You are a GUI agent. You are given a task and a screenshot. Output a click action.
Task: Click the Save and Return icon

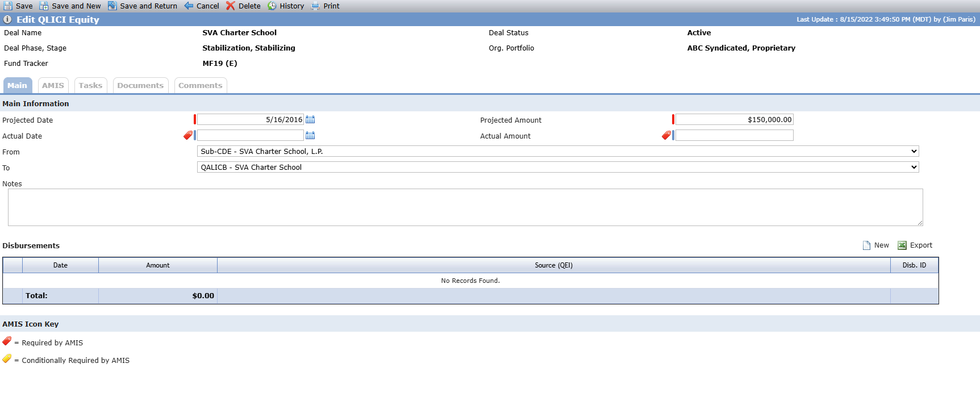112,6
